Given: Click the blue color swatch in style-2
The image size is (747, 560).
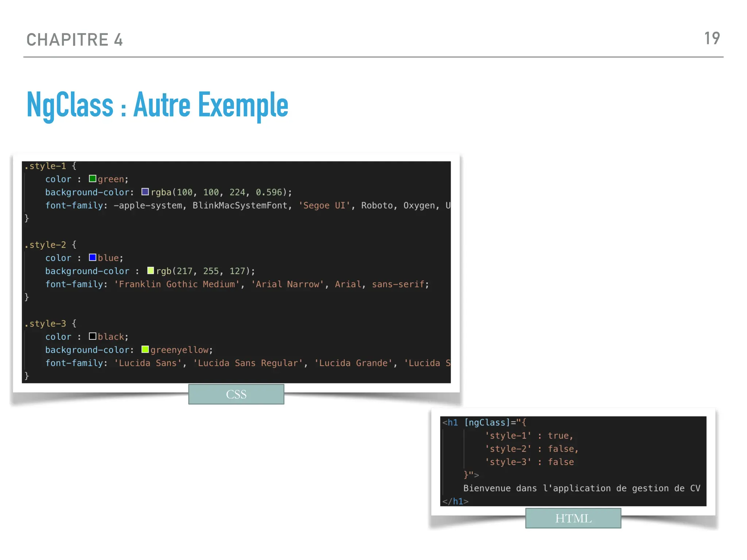Looking at the screenshot, I should coord(93,257).
